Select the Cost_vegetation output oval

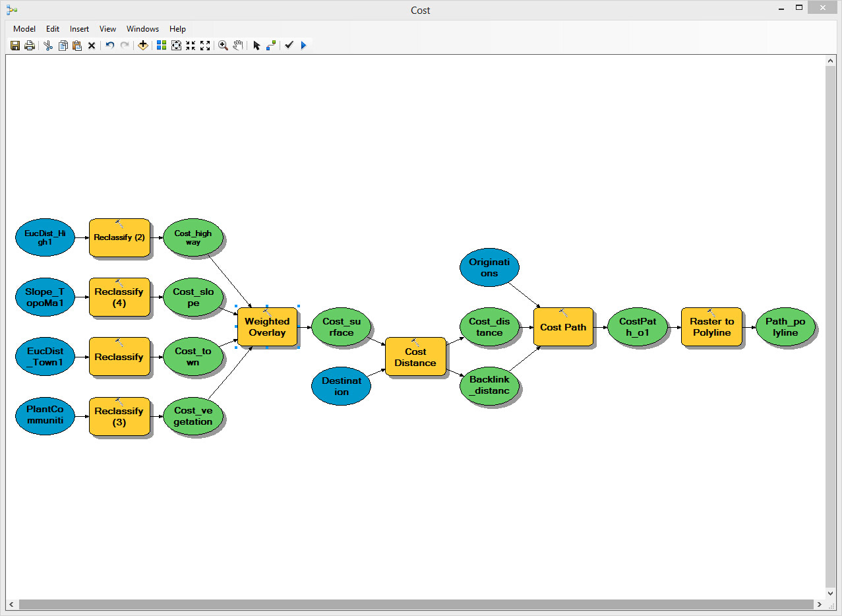click(193, 416)
